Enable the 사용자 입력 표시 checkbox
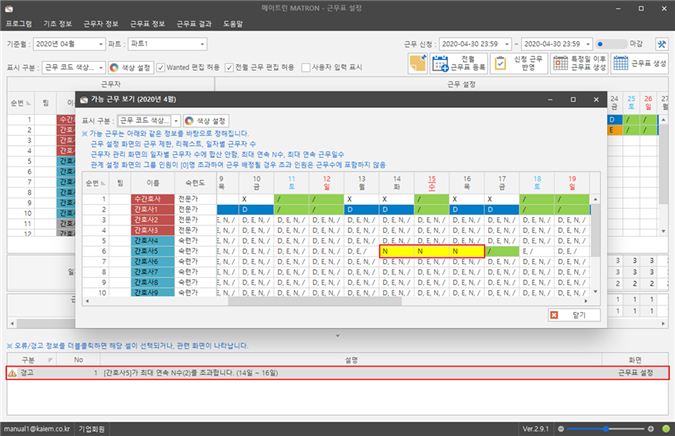 [x=307, y=68]
